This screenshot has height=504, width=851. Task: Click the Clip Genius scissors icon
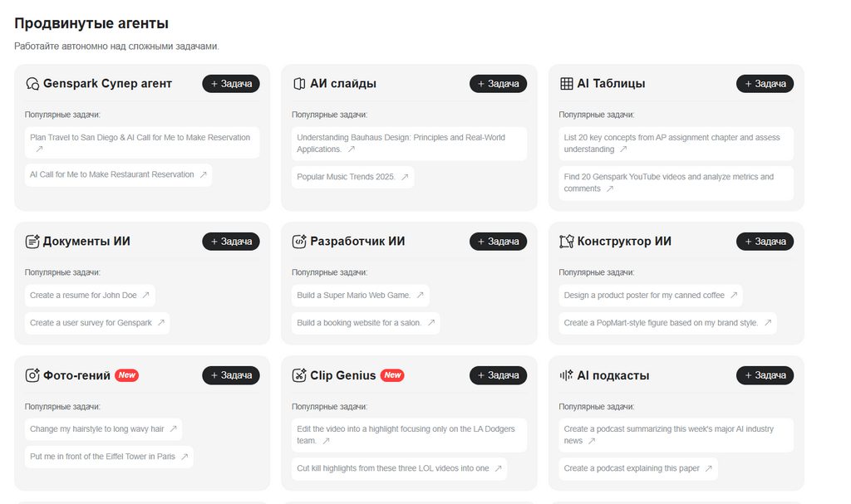click(x=299, y=375)
